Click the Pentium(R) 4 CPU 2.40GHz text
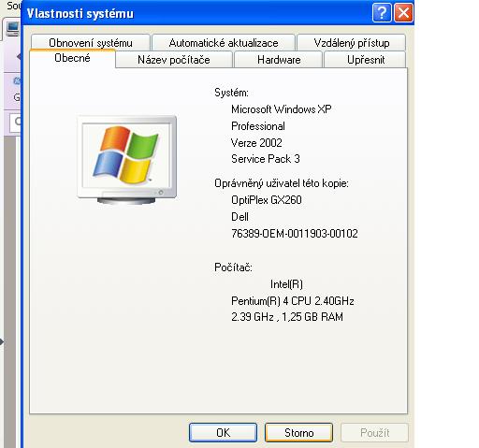Viewport: 479px width, 448px height. [293, 301]
